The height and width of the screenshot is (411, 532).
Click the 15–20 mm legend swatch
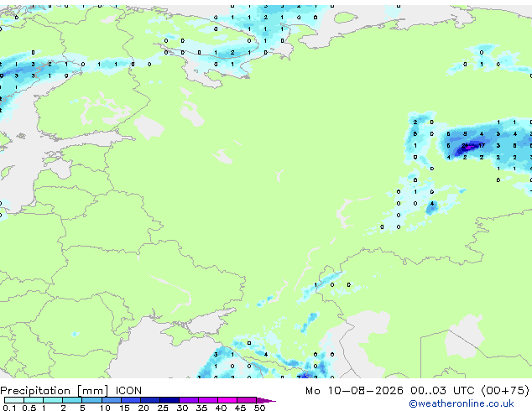(x=130, y=400)
